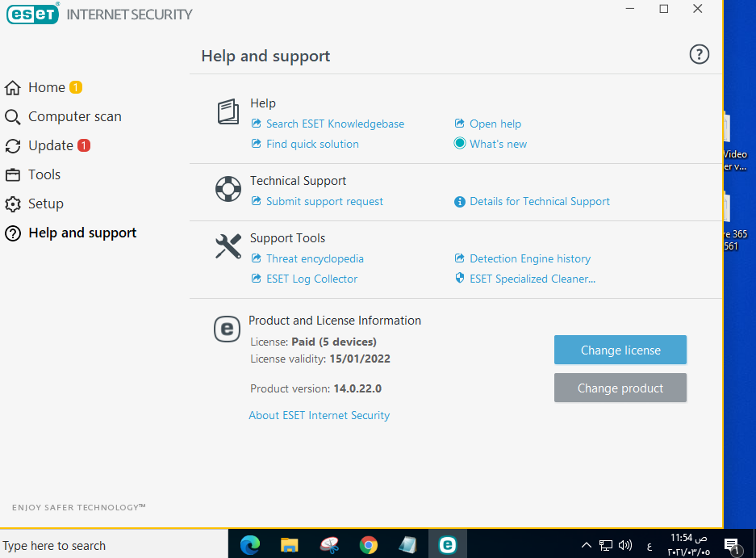Click the taskbar clock and date
Viewport: 756px width, 558px height.
688,545
